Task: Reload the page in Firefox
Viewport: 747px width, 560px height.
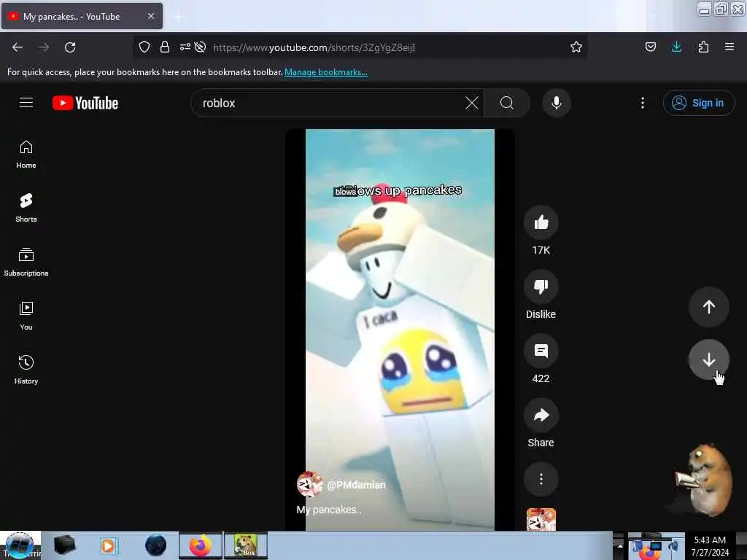Action: click(x=70, y=47)
